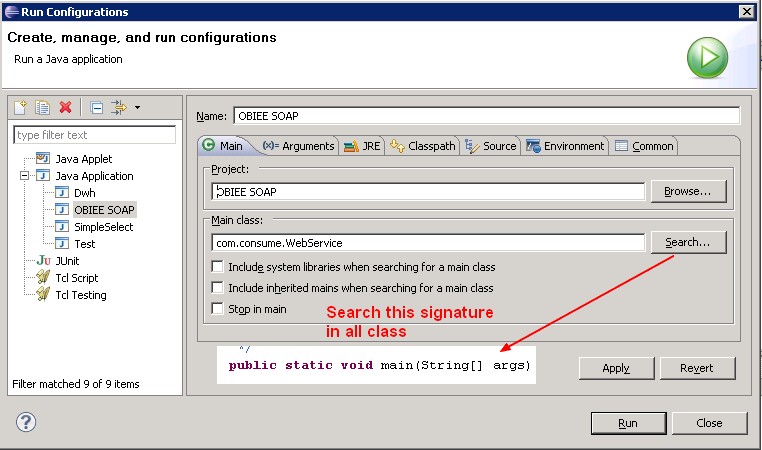Click the type filter text field

point(94,135)
